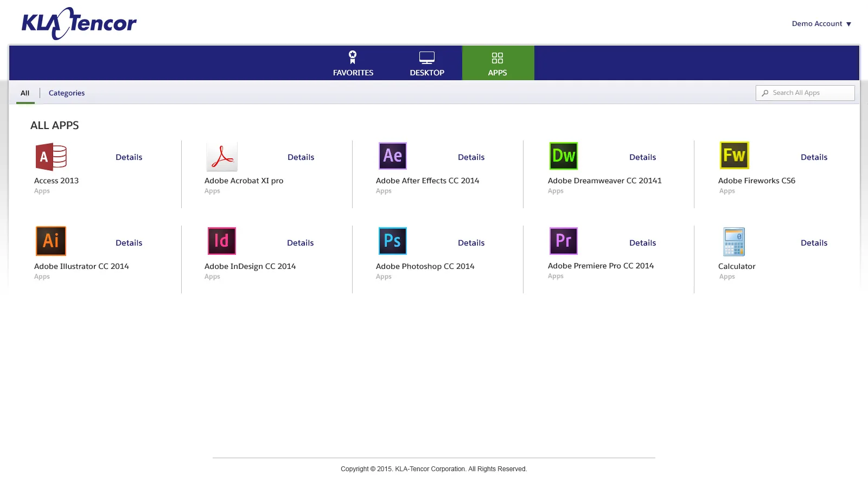Select the Adobe Fireworks CS6 icon
Viewport: 868px width, 488px height.
pos(735,155)
